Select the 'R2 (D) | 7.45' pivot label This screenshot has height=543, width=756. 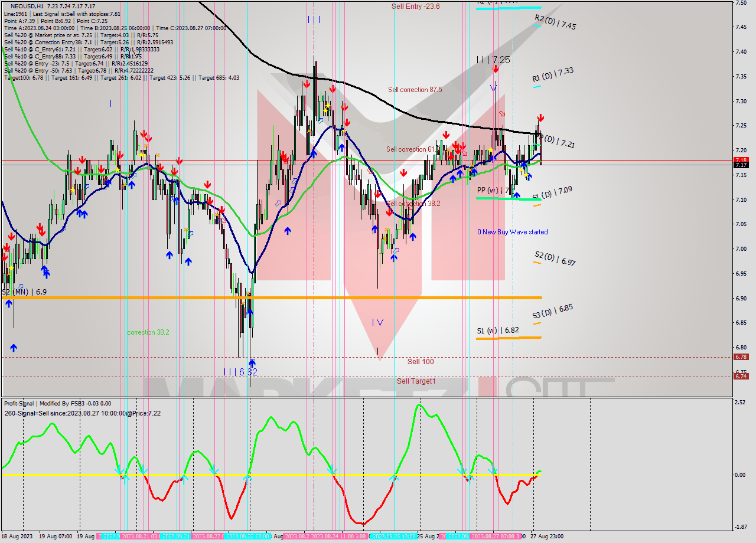555,22
